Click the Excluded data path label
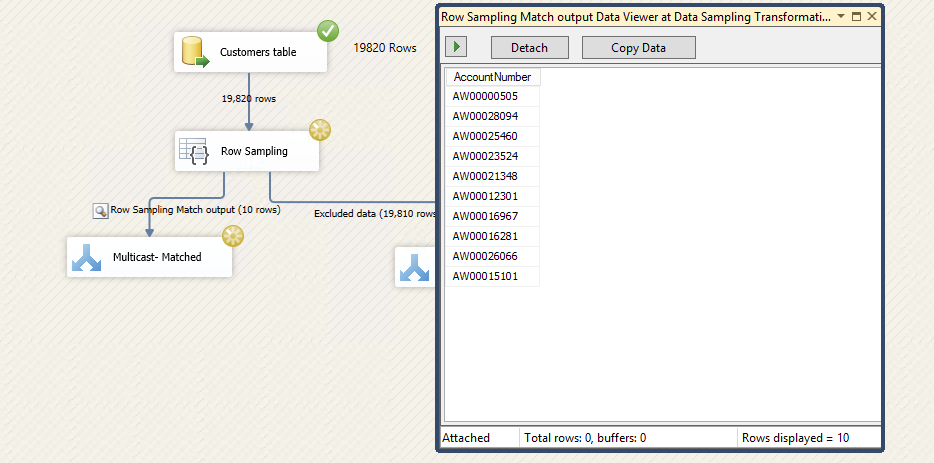Viewport: 934px width, 463px height. pyautogui.click(x=374, y=213)
